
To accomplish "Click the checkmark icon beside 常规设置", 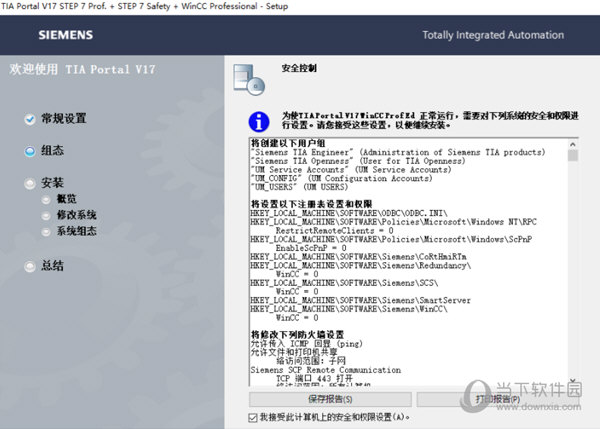I will click(x=30, y=119).
